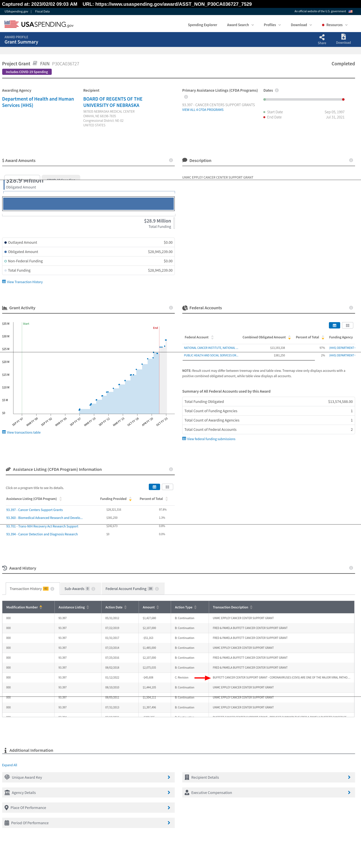Image resolution: width=361 pixels, height=868 pixels.
Task: Switch Federal Accounts to table view
Action: [x=334, y=325]
